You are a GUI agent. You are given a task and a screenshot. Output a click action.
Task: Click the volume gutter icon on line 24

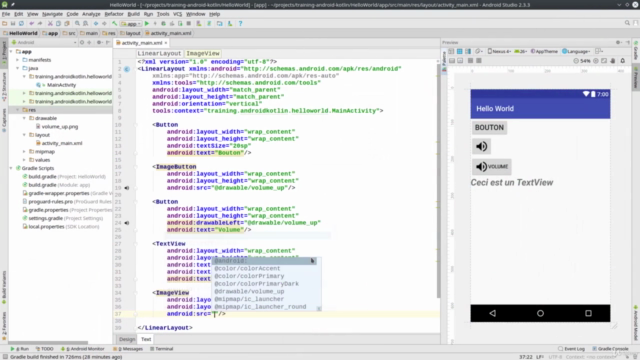pyautogui.click(x=127, y=223)
